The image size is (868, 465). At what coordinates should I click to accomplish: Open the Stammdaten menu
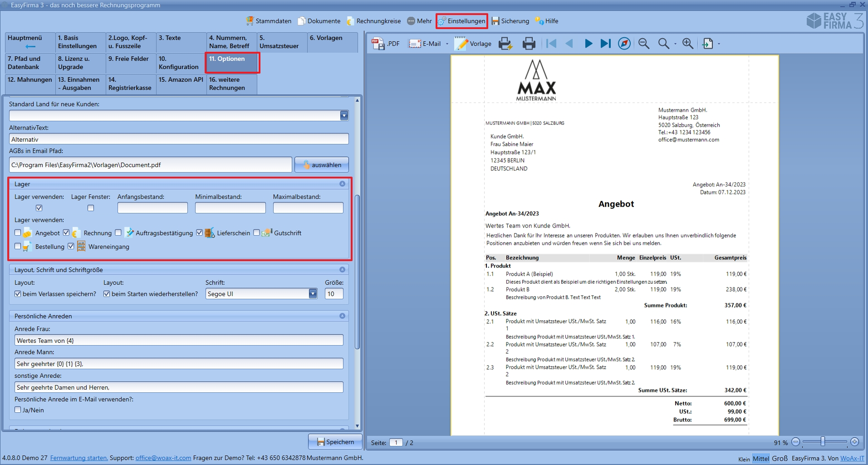pos(269,21)
